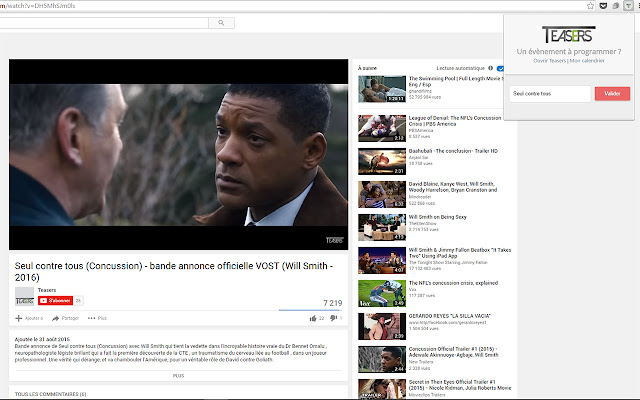Subscribe with the red S'abonner button
This screenshot has height=400, width=640.
pos(55,300)
